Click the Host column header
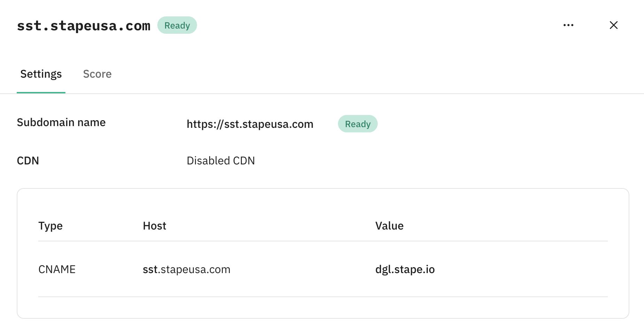The width and height of the screenshot is (644, 333). [x=155, y=226]
